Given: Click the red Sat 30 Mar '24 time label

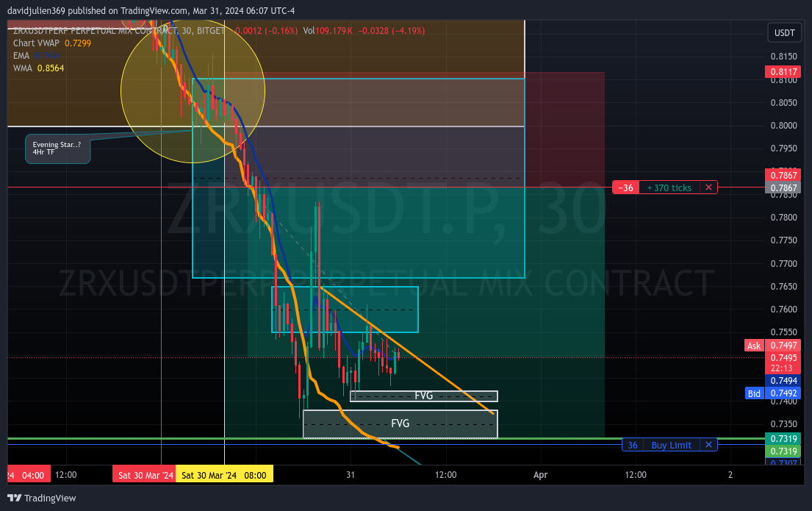Looking at the screenshot, I should [145, 475].
